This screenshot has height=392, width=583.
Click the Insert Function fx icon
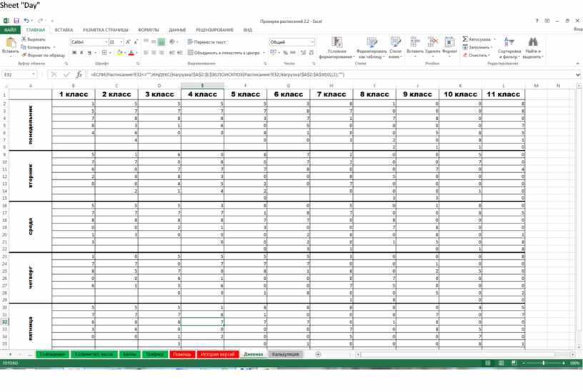pos(79,74)
